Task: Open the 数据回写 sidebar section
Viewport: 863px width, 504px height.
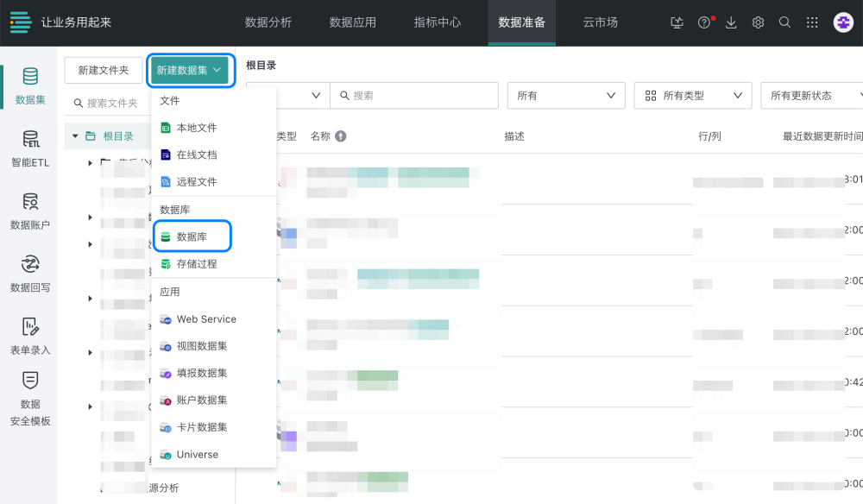Action: point(29,274)
